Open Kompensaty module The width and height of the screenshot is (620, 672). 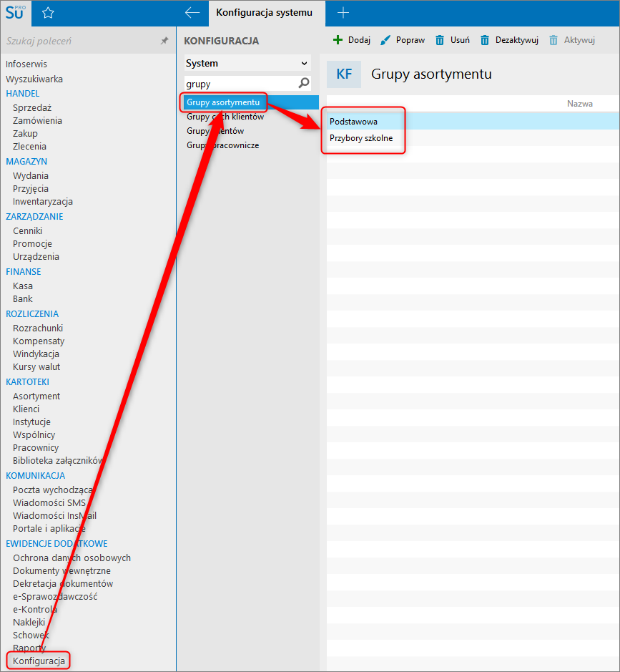pyautogui.click(x=39, y=341)
